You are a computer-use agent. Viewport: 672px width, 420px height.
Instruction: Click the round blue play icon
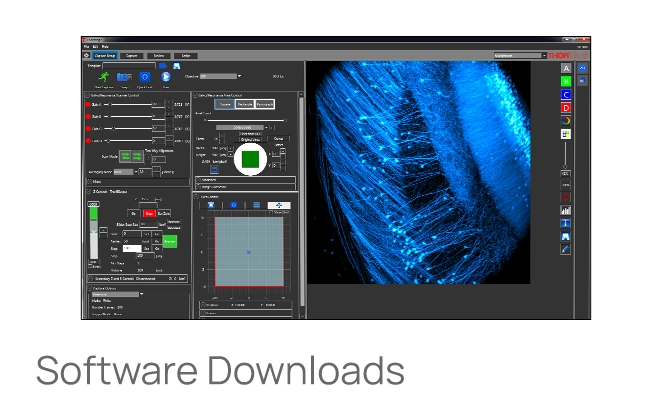[166, 77]
